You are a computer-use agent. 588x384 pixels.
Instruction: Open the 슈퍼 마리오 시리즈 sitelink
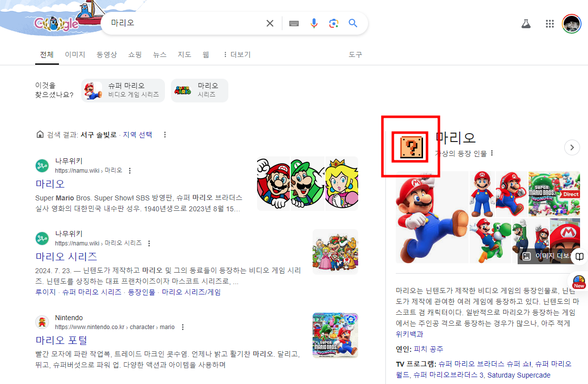click(x=92, y=292)
